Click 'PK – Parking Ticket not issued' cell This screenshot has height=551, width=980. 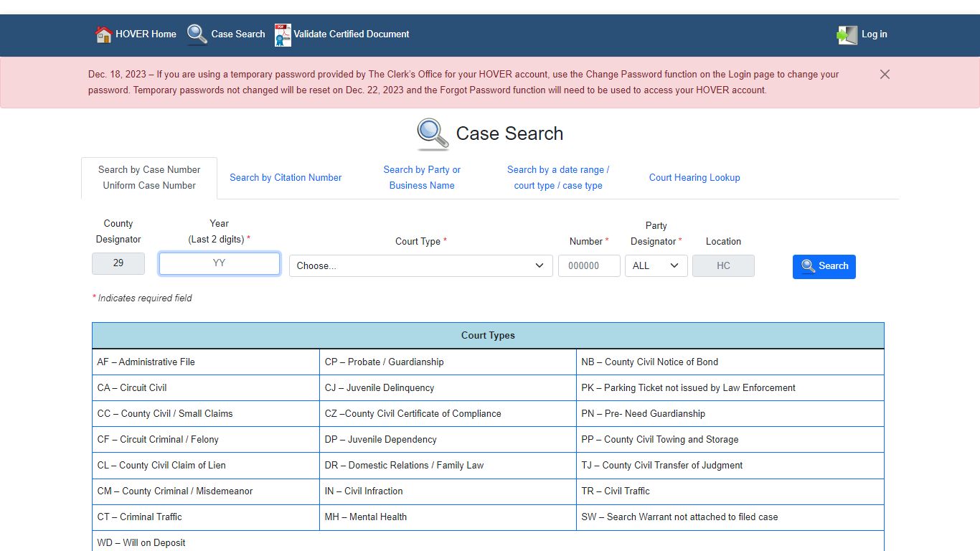[730, 388]
